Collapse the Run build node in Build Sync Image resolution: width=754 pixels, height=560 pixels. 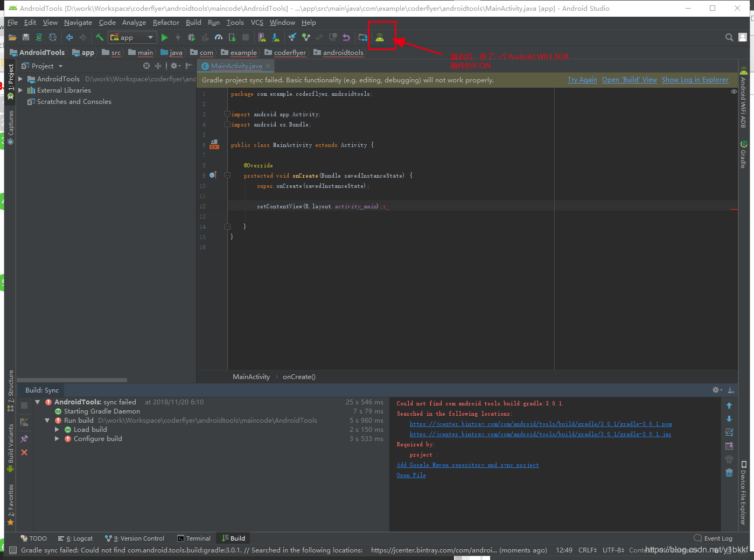tap(47, 420)
